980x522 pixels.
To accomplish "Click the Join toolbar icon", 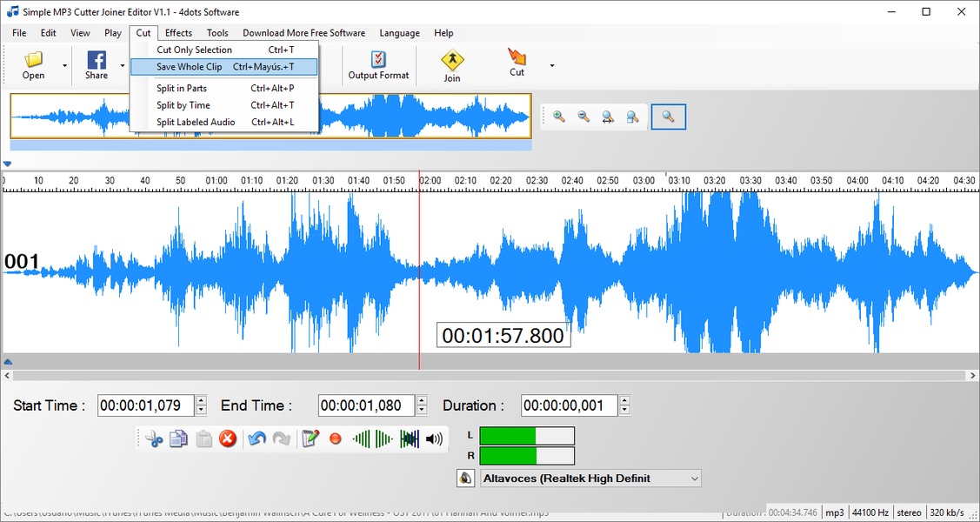I will pos(452,66).
